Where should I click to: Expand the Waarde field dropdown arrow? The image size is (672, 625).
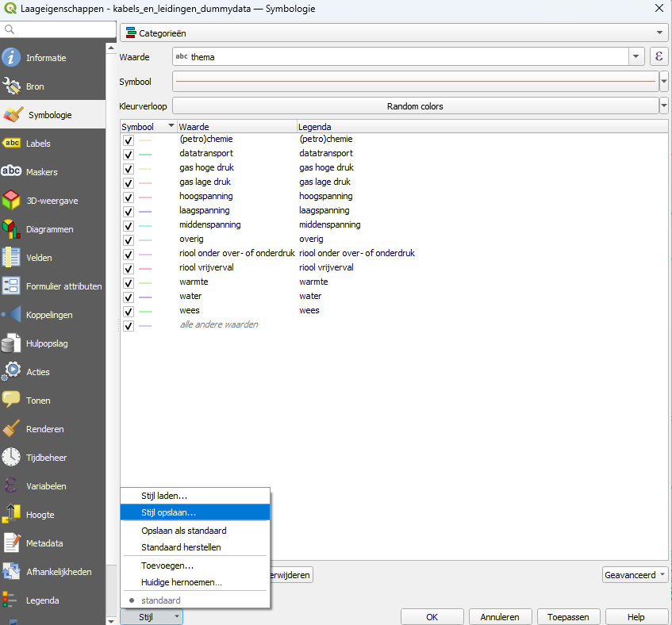coord(636,56)
